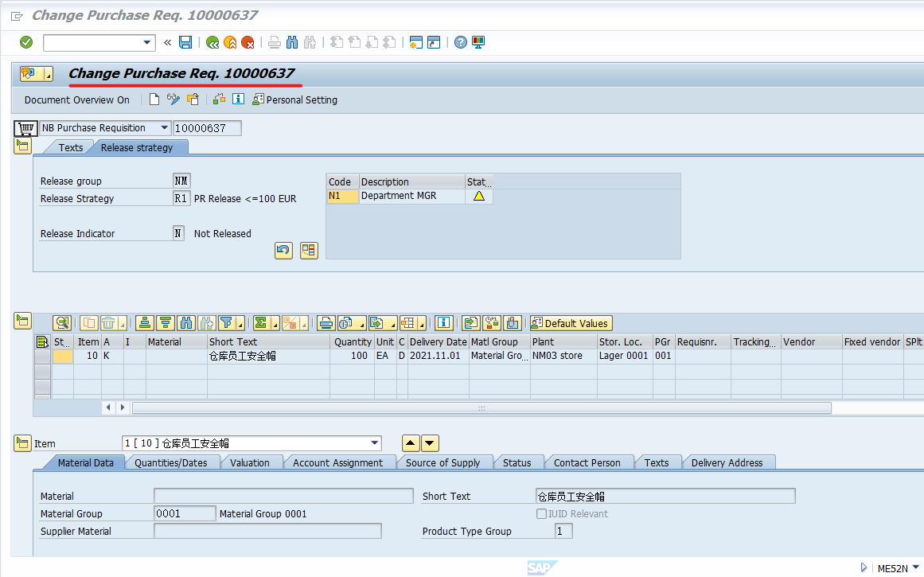Screen dimensions: 924x577
Task: Open the Details info icon in the item toolbar
Action: [x=443, y=323]
